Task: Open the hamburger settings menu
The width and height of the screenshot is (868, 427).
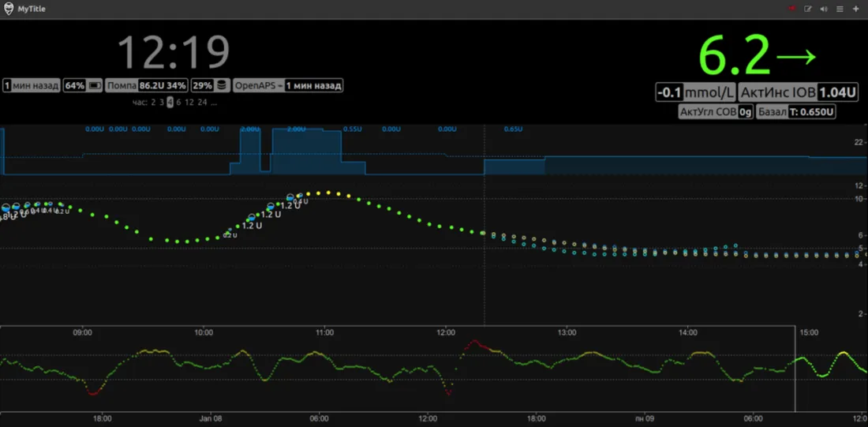Action: click(x=840, y=9)
